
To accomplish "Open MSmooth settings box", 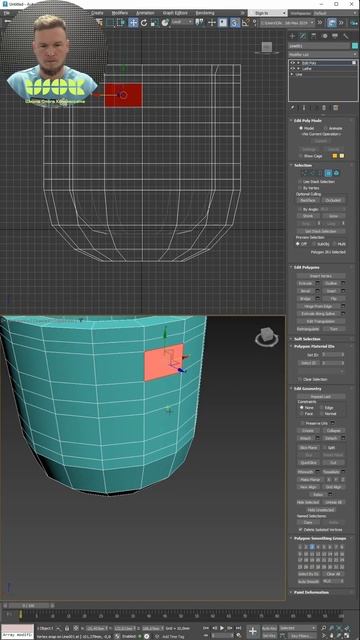I will tap(318, 471).
